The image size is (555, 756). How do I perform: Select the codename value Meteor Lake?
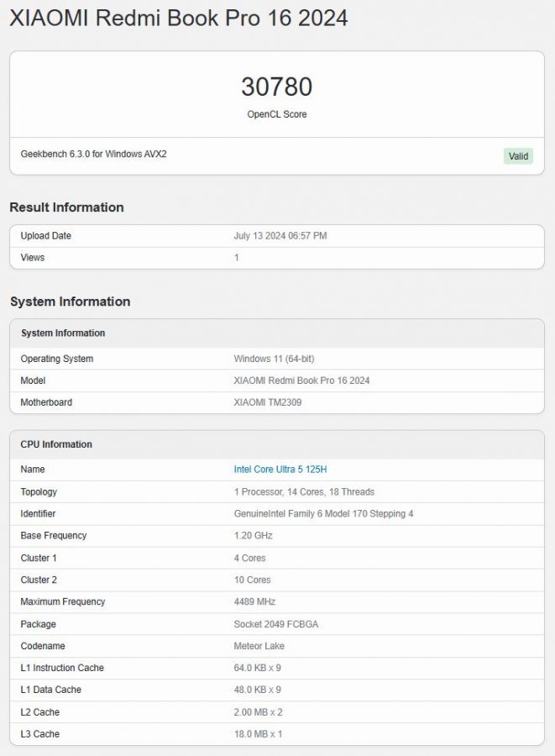(259, 646)
